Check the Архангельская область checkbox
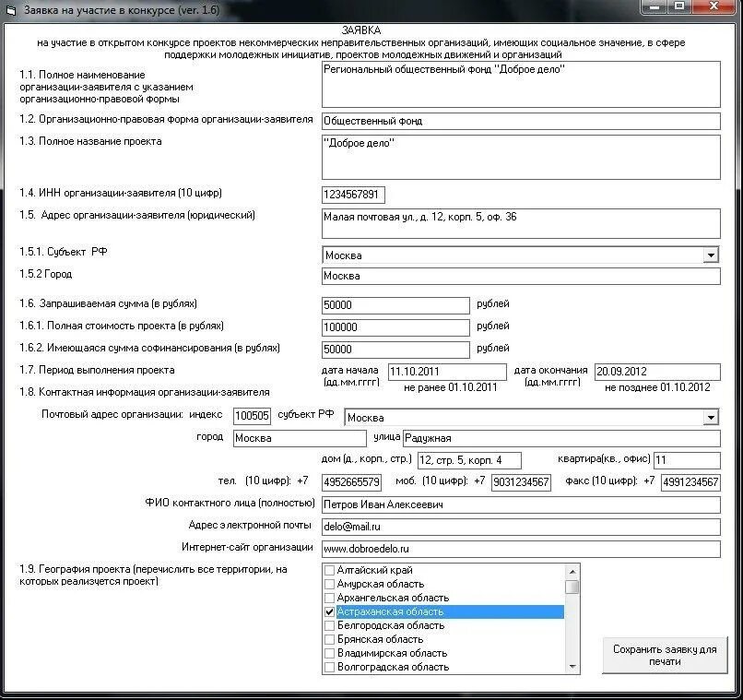The height and width of the screenshot is (700, 743). 329,598
